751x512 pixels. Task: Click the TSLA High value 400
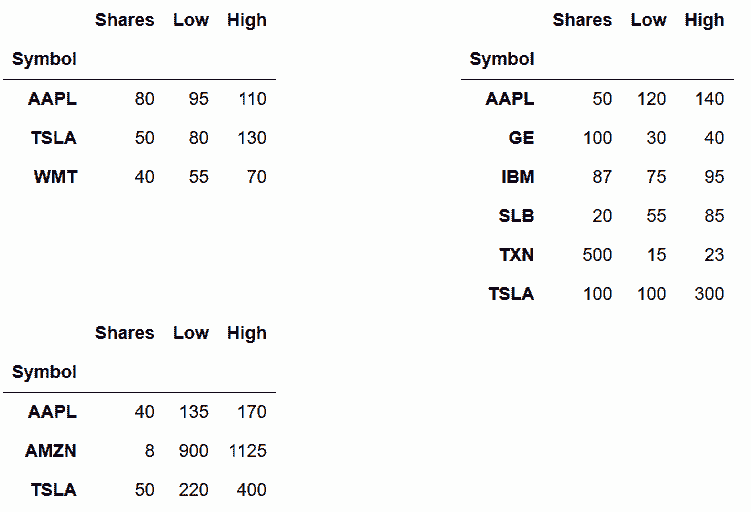251,490
